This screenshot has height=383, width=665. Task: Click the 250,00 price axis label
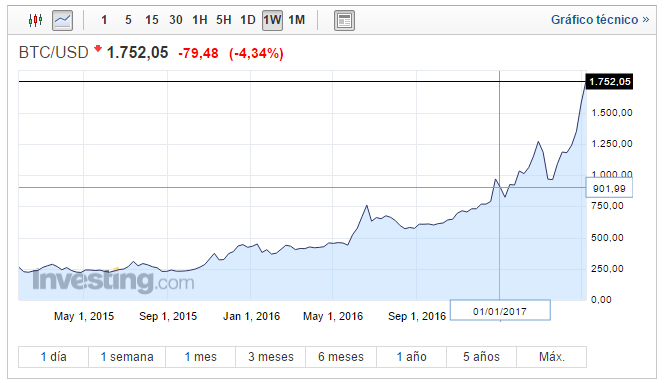tap(607, 268)
